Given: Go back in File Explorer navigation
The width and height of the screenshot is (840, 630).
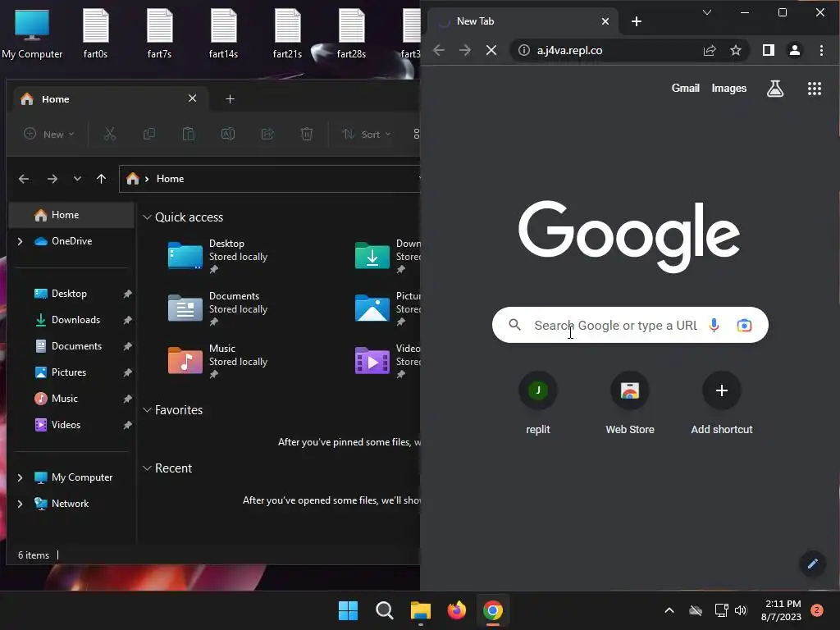Looking at the screenshot, I should pyautogui.click(x=24, y=179).
